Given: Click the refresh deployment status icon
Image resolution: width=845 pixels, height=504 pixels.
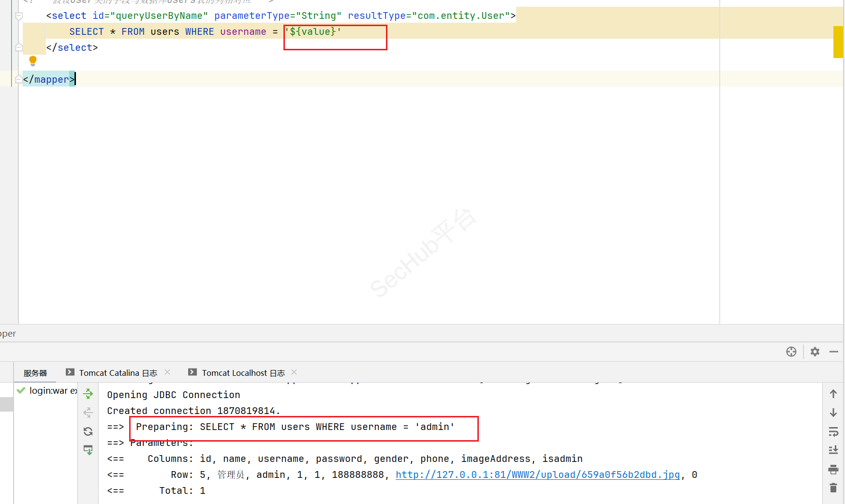Looking at the screenshot, I should pyautogui.click(x=88, y=431).
